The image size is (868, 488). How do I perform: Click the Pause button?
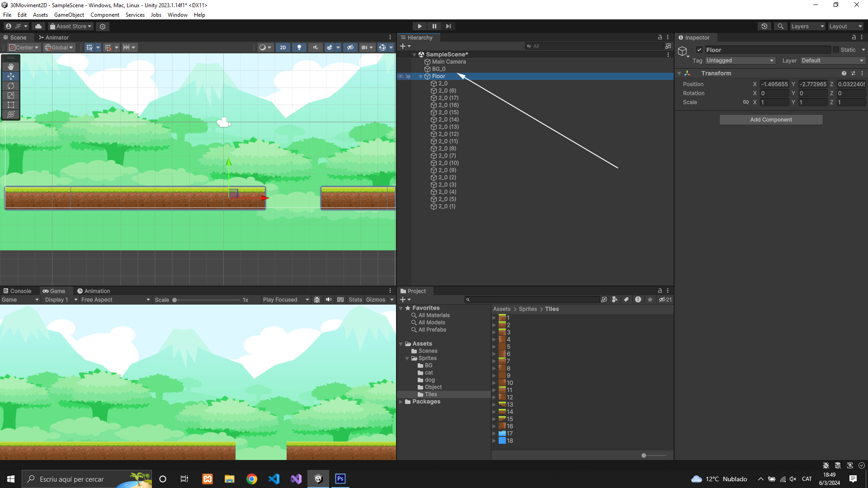[x=434, y=26]
